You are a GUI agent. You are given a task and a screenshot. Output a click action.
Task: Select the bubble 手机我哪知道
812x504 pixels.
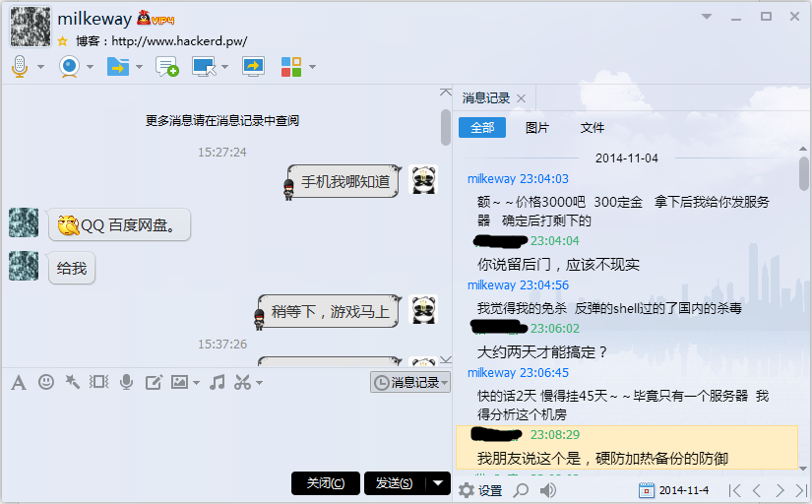(344, 181)
